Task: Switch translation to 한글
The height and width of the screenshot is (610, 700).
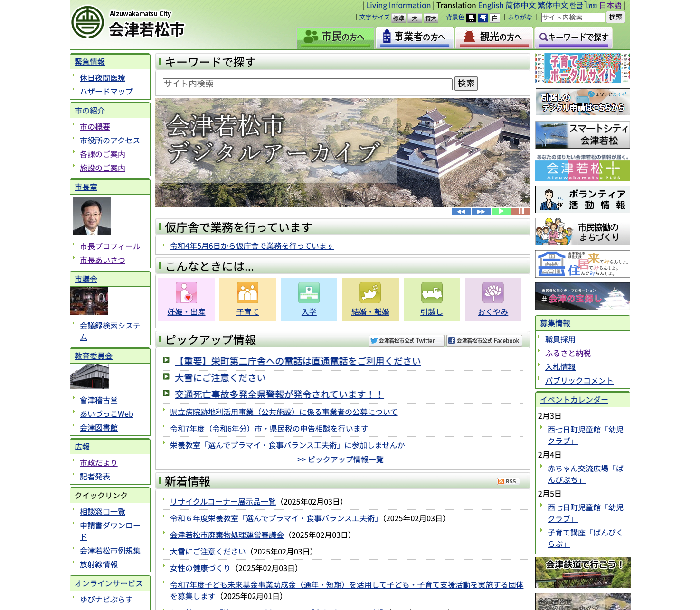Action: 576,5
